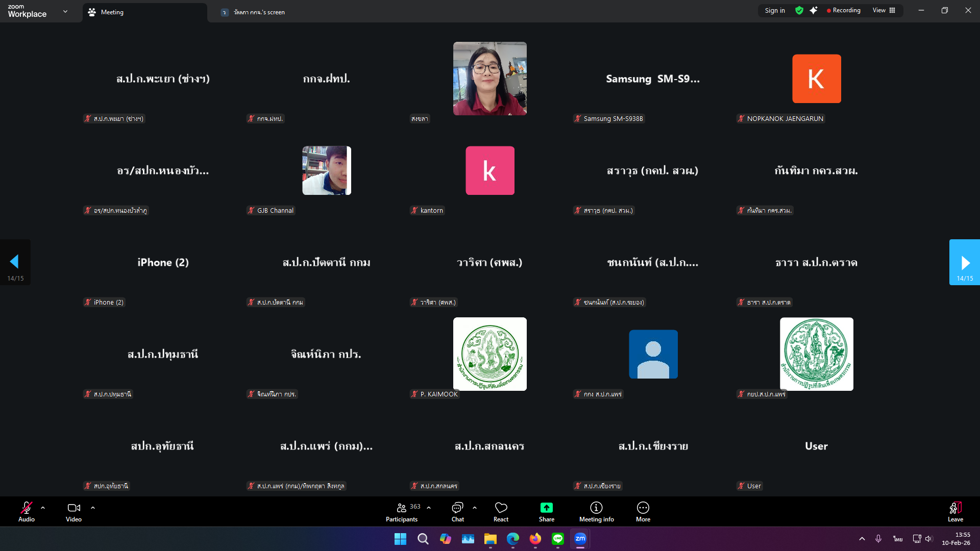
Task: Toggle the taskbar microphone tray icon
Action: (878, 539)
